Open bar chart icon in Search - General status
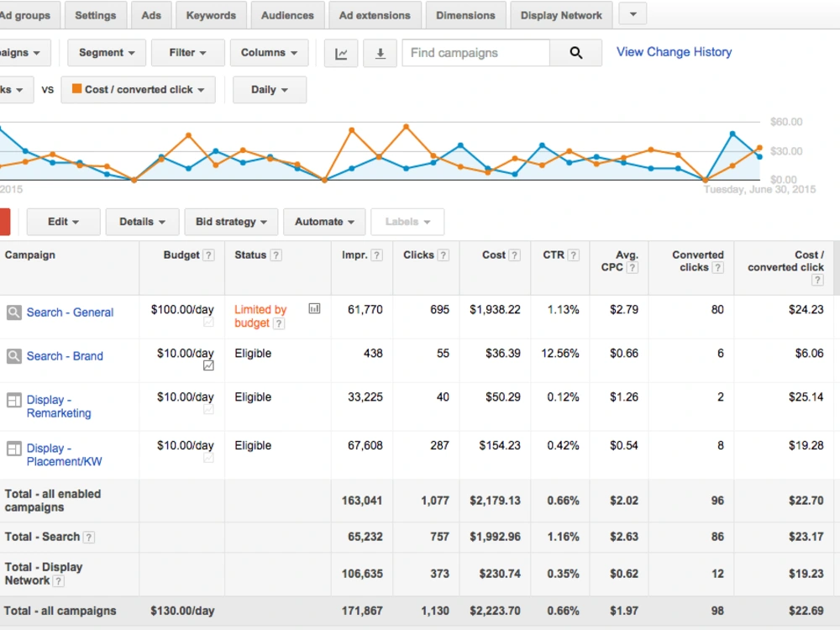This screenshot has height=630, width=840. tap(314, 308)
